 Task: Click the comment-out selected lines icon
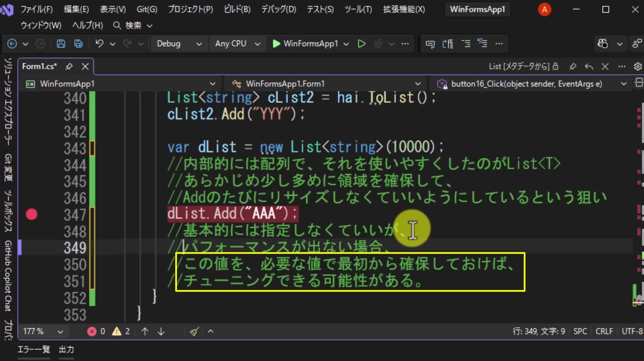tap(466, 44)
